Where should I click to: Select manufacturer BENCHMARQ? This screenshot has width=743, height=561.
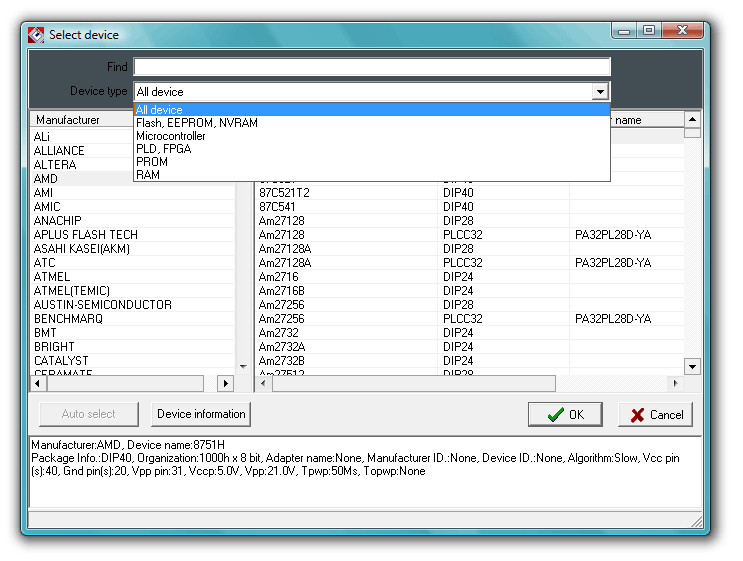pos(133,318)
